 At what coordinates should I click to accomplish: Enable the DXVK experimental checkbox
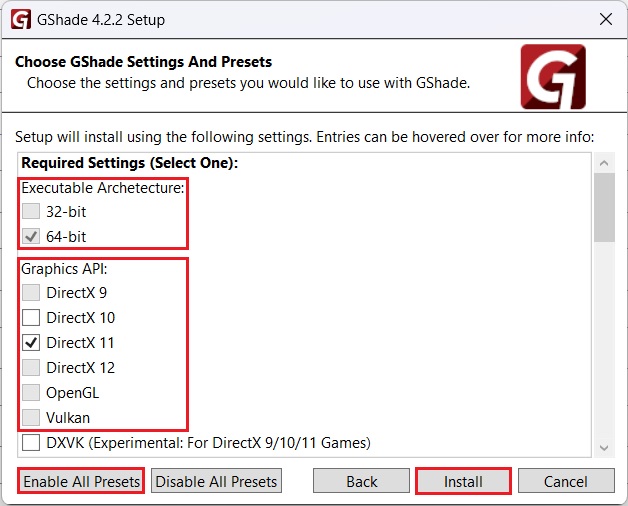[31, 443]
